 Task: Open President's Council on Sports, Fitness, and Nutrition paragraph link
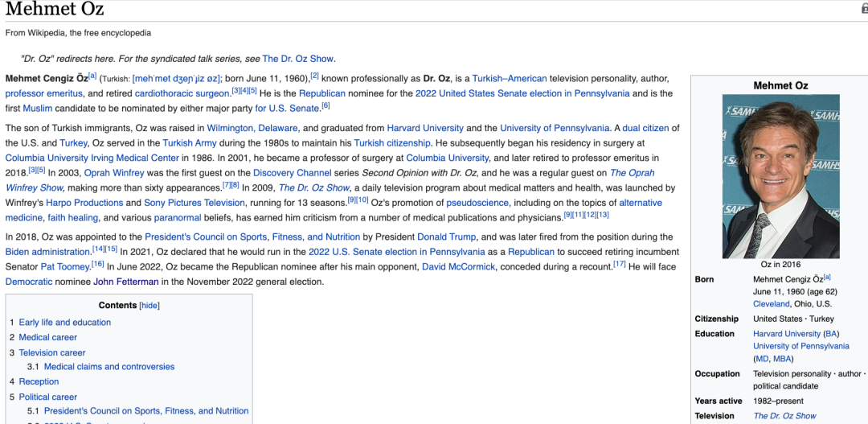click(252, 237)
